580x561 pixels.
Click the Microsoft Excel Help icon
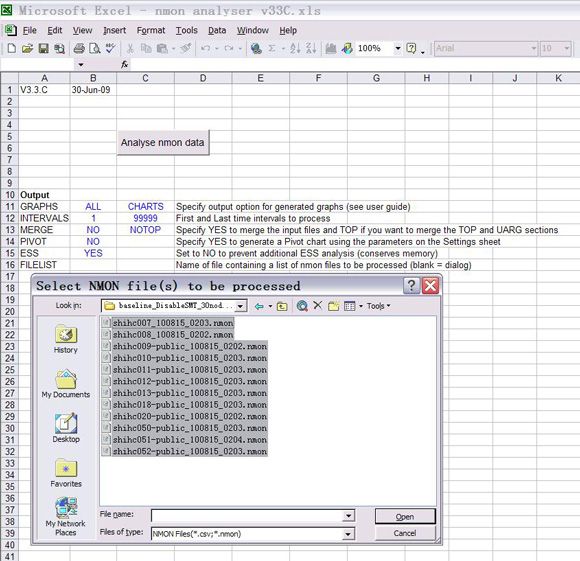(411, 48)
